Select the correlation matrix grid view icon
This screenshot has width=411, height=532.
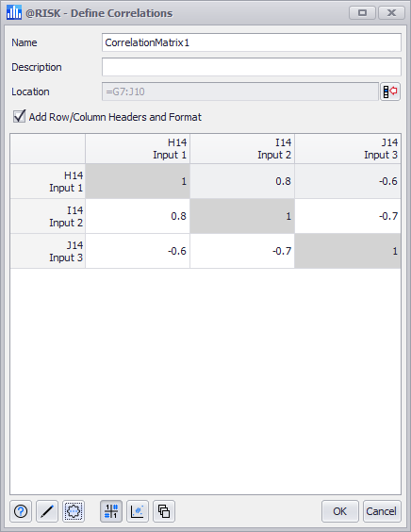pos(111,511)
